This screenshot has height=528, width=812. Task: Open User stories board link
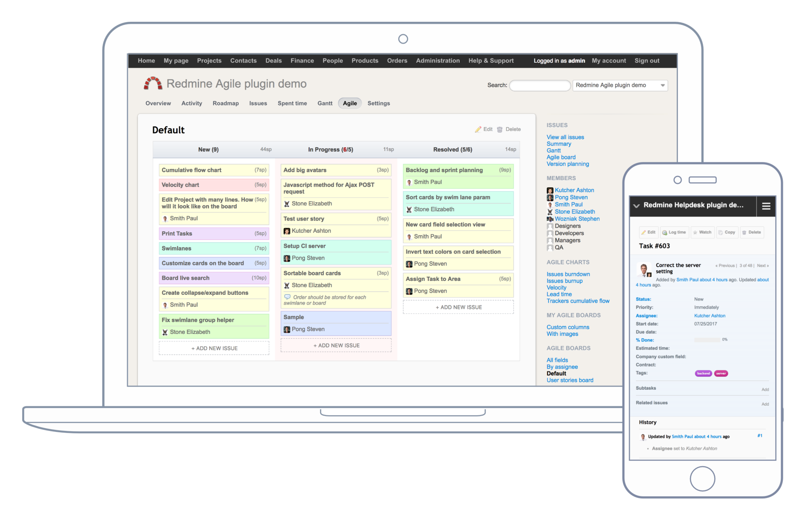pos(570,380)
